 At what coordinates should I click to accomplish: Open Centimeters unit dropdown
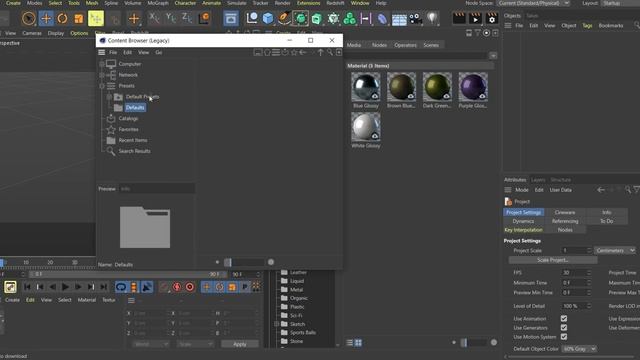click(616, 251)
